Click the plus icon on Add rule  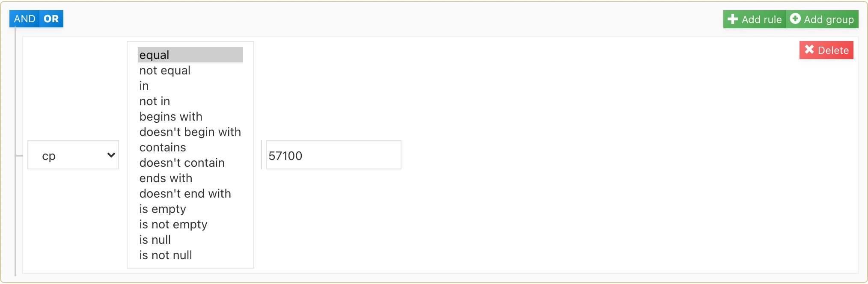point(732,19)
